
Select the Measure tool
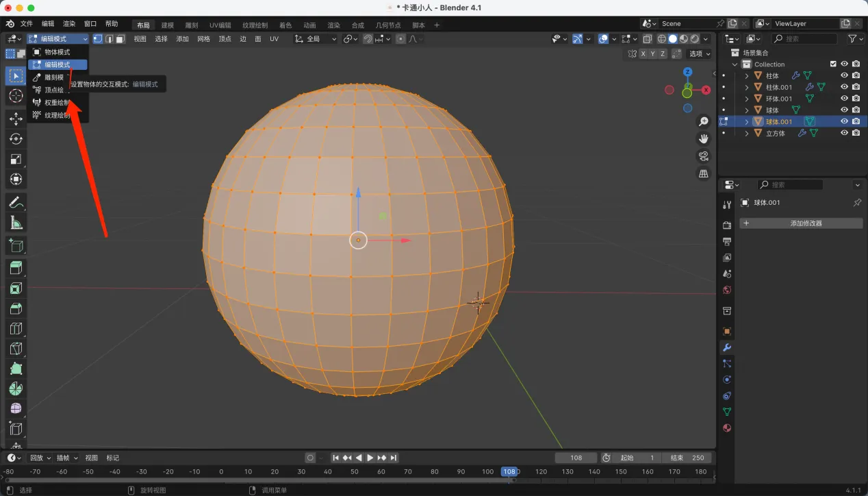16,223
